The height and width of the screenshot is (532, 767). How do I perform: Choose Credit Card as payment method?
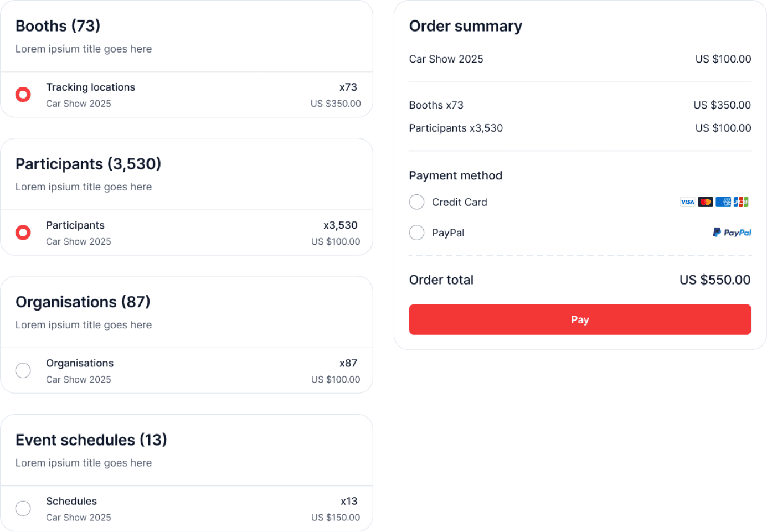tap(416, 202)
